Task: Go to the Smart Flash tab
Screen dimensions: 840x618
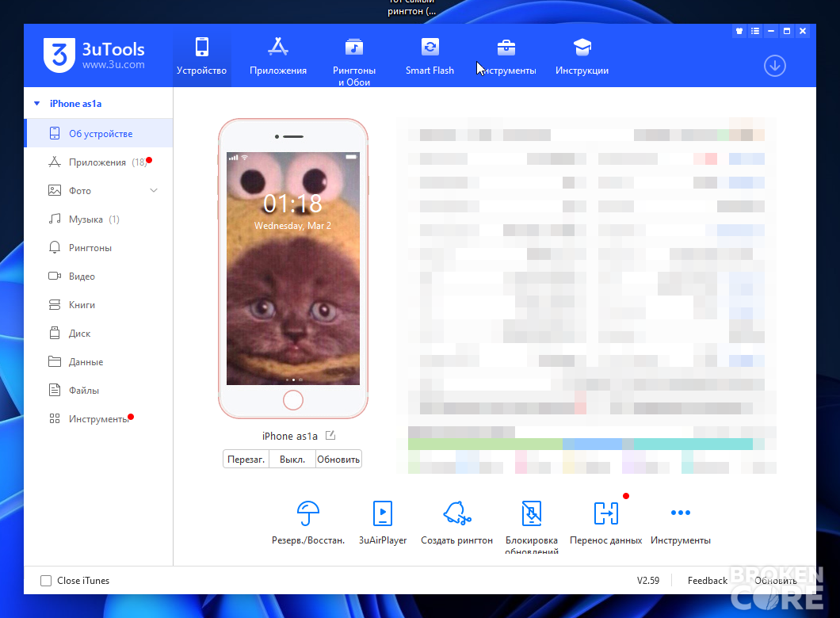Action: point(430,55)
